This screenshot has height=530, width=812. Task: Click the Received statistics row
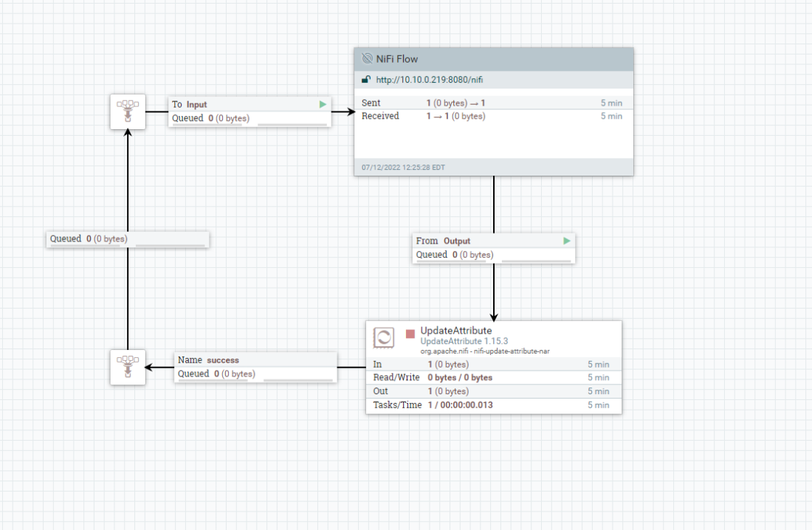point(493,116)
